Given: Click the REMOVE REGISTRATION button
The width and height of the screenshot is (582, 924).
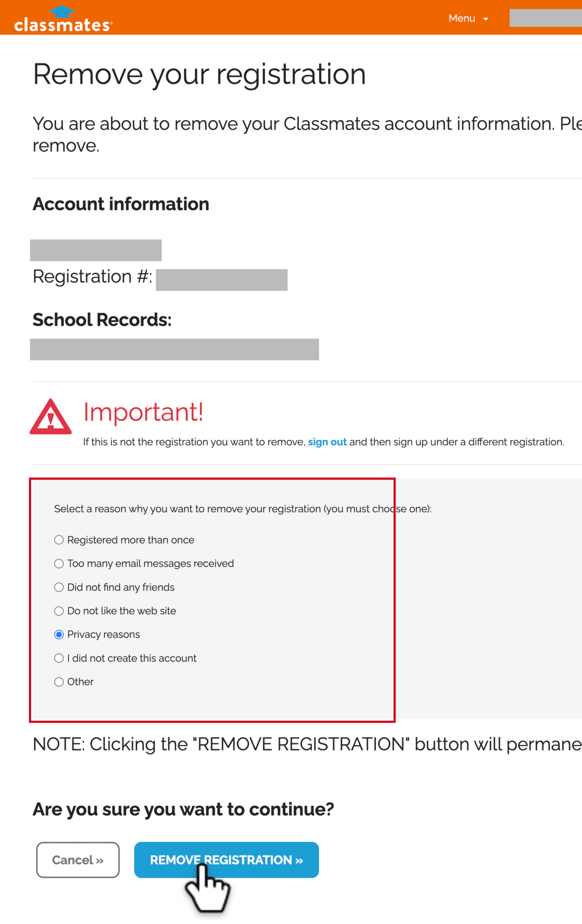Looking at the screenshot, I should pyautogui.click(x=226, y=860).
